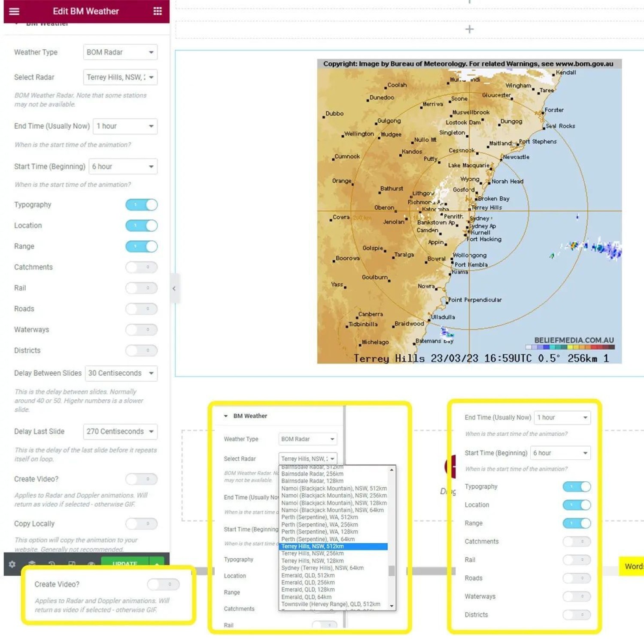Screen dimensions: 644x644
Task: Open revision history icon
Action: [52, 564]
